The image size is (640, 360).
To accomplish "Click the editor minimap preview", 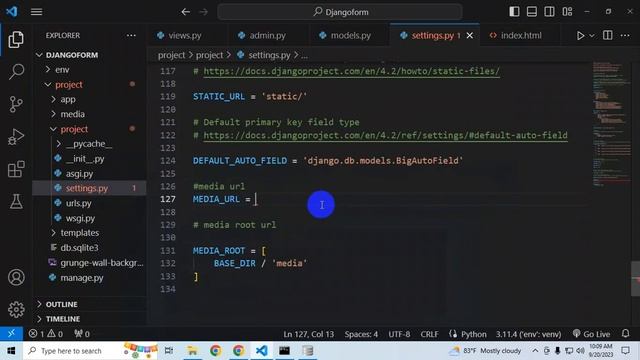I will pos(611,124).
